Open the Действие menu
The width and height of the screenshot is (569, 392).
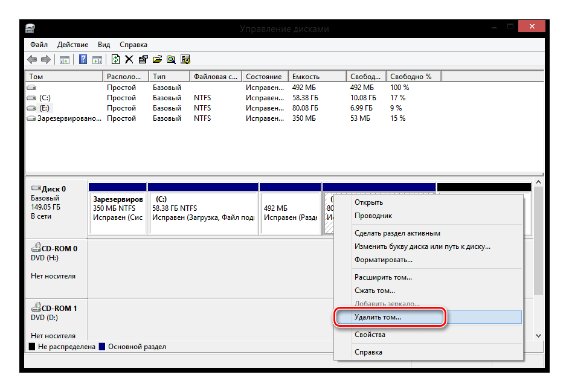pos(72,45)
